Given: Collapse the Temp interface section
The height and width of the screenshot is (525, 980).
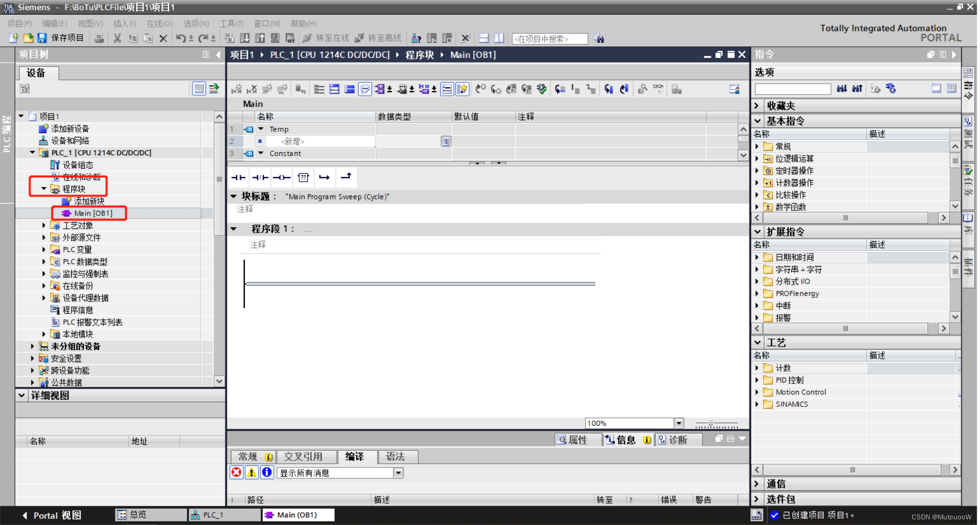Looking at the screenshot, I should [x=261, y=129].
